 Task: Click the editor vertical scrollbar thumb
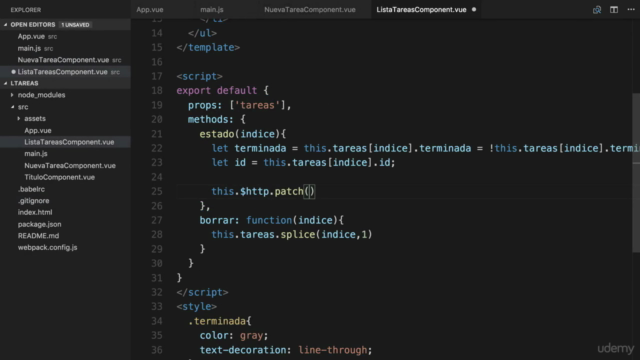pos(636,173)
